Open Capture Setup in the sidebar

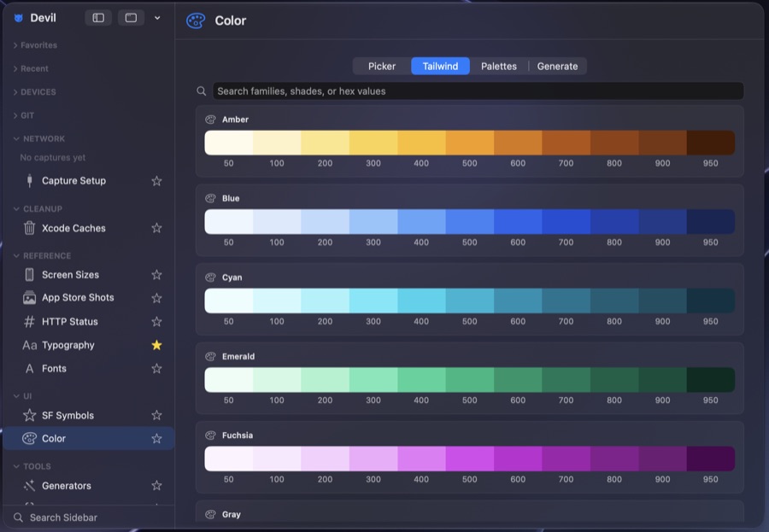pyautogui.click(x=89, y=181)
